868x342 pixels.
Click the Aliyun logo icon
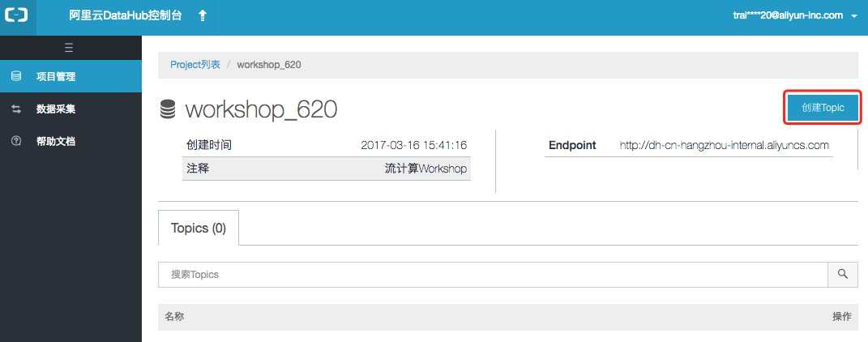click(16, 15)
